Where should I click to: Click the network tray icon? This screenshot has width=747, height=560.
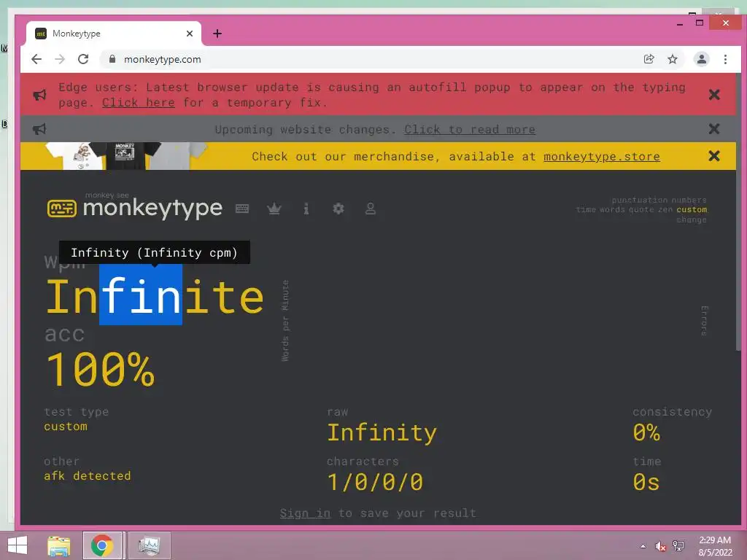point(678,546)
